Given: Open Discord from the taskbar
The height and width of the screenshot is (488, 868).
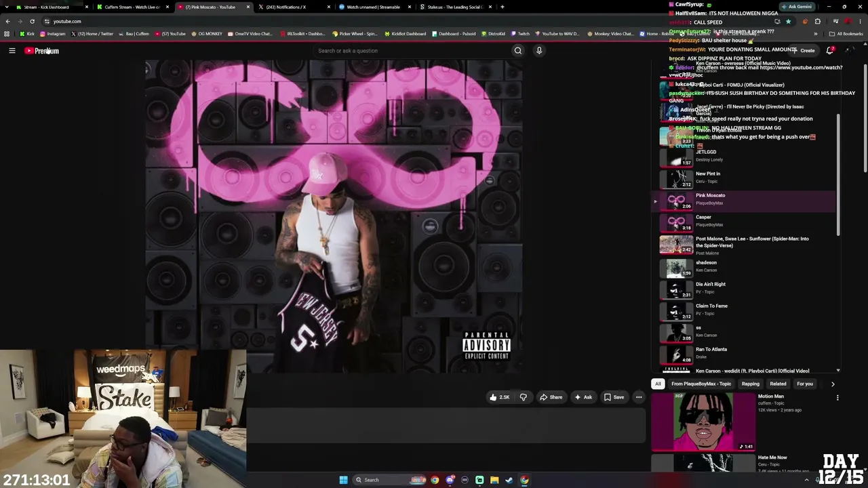Looking at the screenshot, I should [x=450, y=480].
